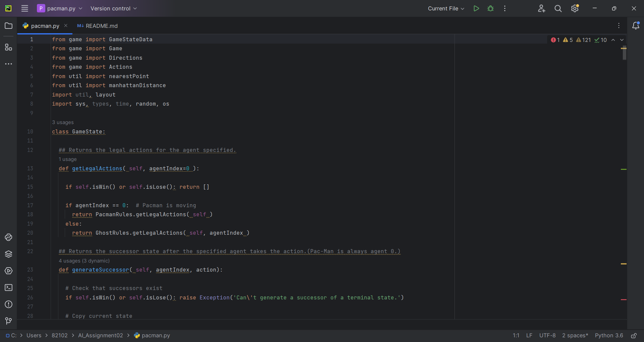Screen dimensions: 644x342
Task: Open the Notifications panel
Action: (x=636, y=26)
